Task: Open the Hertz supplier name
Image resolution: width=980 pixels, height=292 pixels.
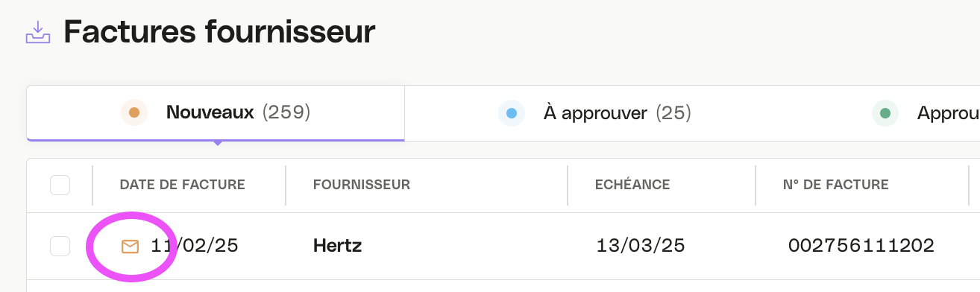Action: click(338, 246)
